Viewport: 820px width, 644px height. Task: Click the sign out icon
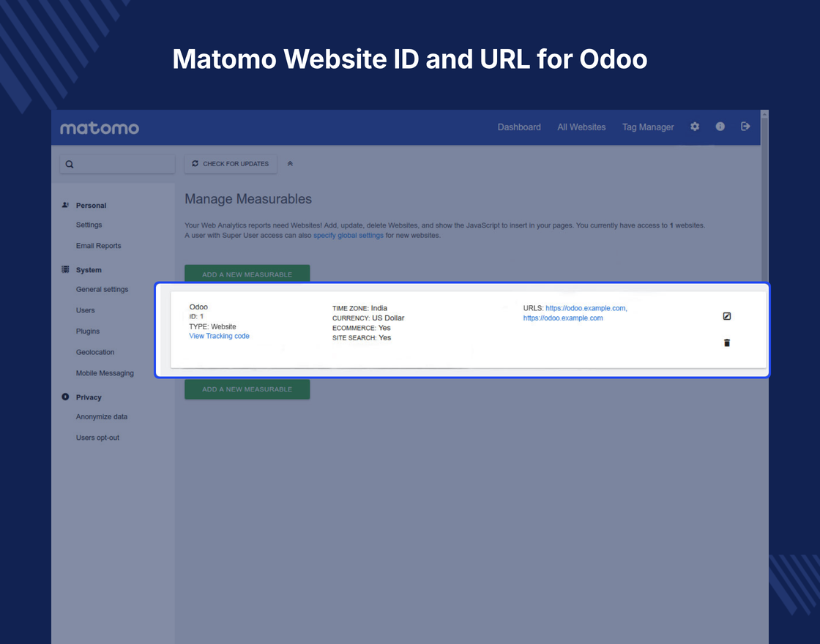[x=745, y=127]
